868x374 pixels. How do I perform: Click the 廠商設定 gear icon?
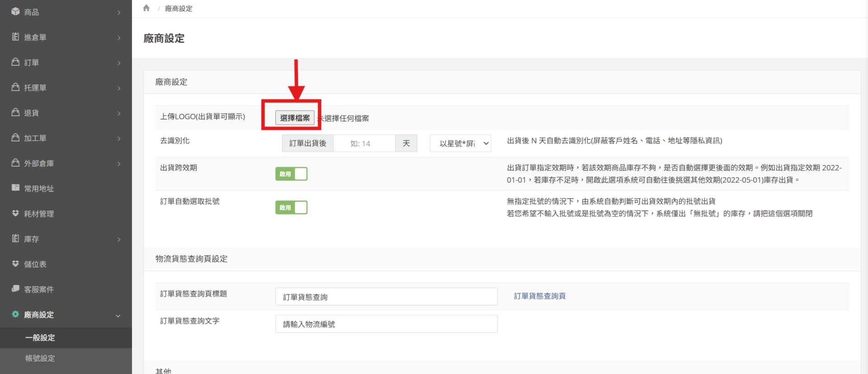point(15,314)
